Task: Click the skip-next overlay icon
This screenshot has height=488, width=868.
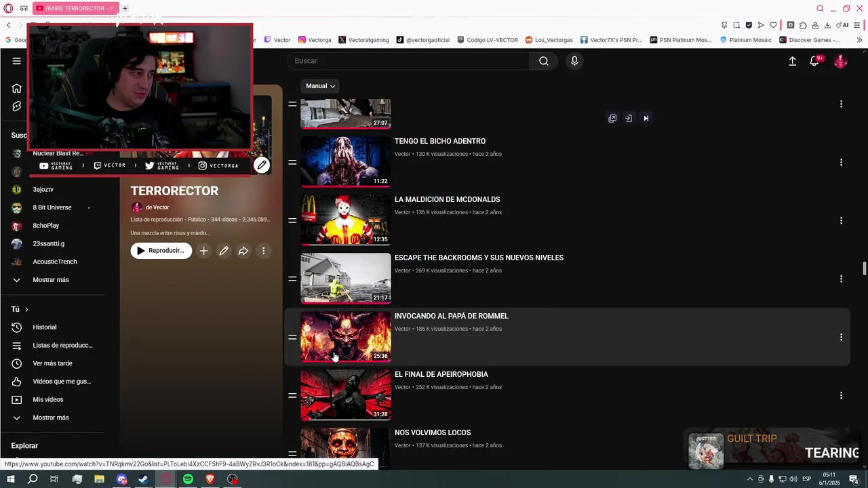Action: [646, 119]
